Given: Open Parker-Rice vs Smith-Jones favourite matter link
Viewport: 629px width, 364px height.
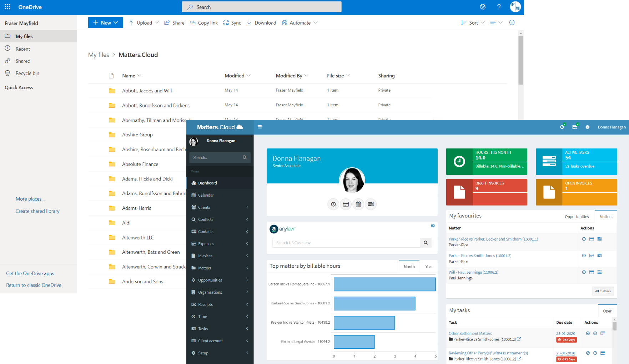Looking at the screenshot, I should 480,256.
